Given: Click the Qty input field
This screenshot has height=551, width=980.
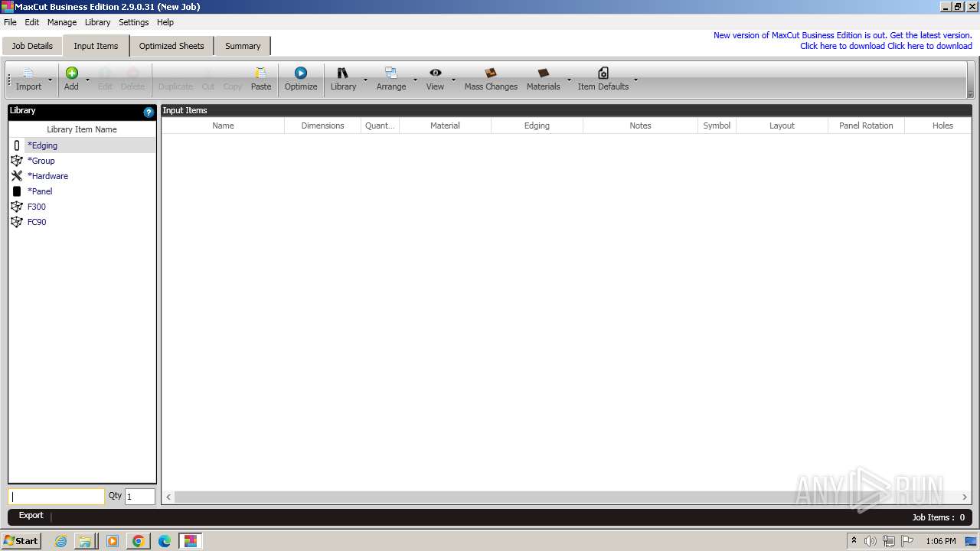Looking at the screenshot, I should click(x=140, y=497).
